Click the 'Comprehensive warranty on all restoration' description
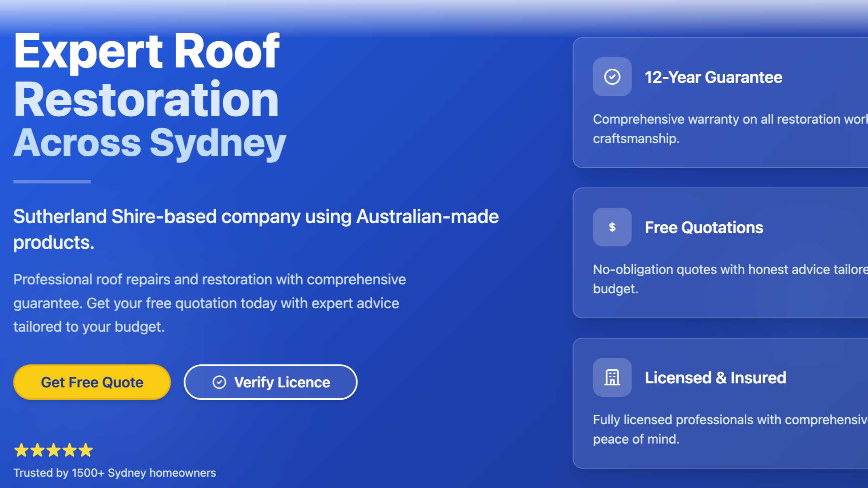 click(x=730, y=129)
